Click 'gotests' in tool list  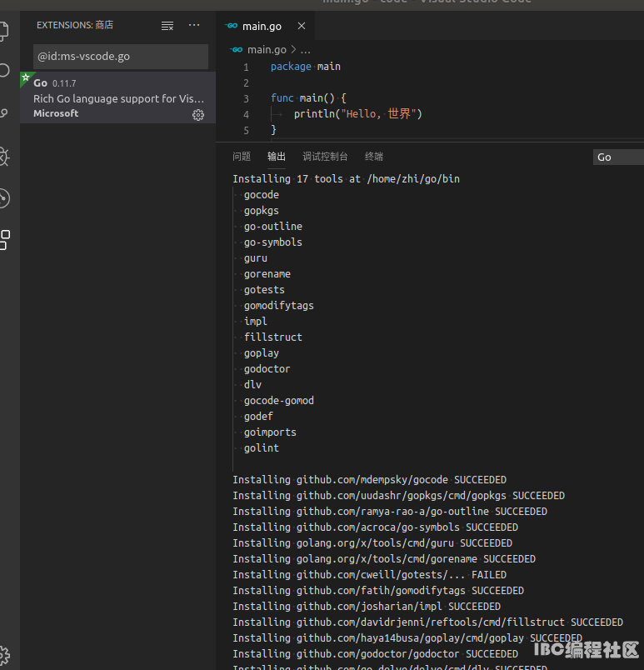(x=264, y=290)
